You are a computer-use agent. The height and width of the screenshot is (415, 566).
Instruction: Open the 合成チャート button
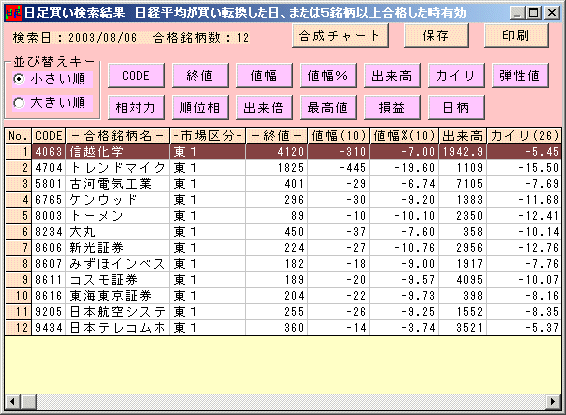(x=340, y=36)
